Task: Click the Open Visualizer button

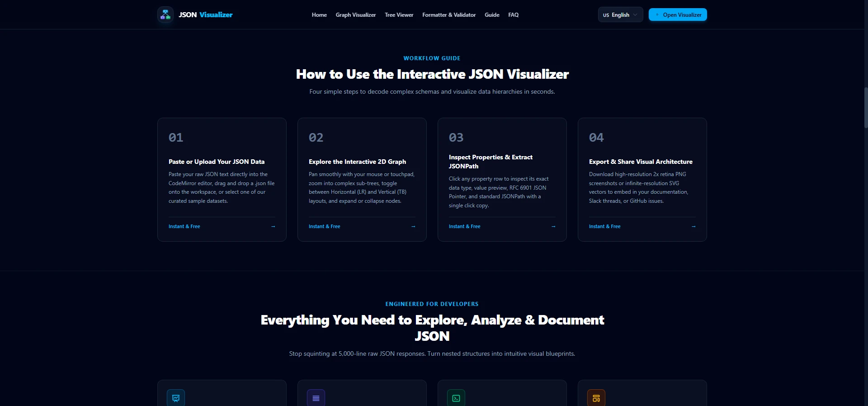Action: point(678,14)
